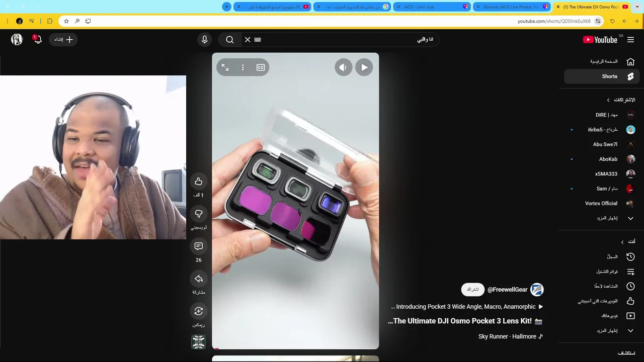Clear the search box with X
Image resolution: width=644 pixels, height=362 pixels.
click(x=248, y=40)
